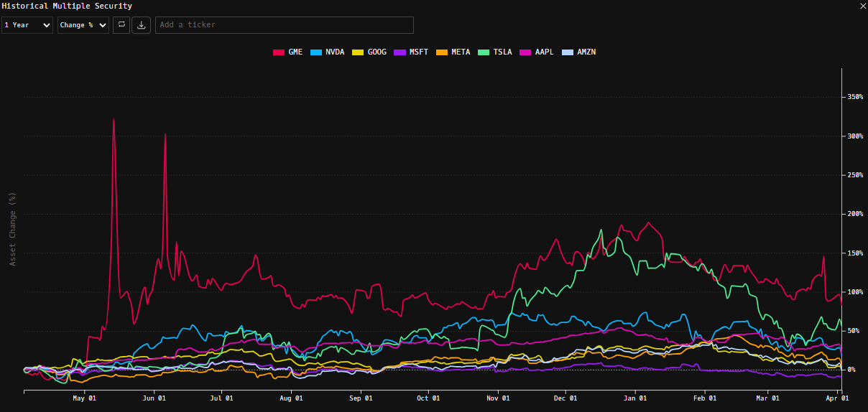Open the Change % display dropdown
868x412 pixels.
(x=83, y=25)
